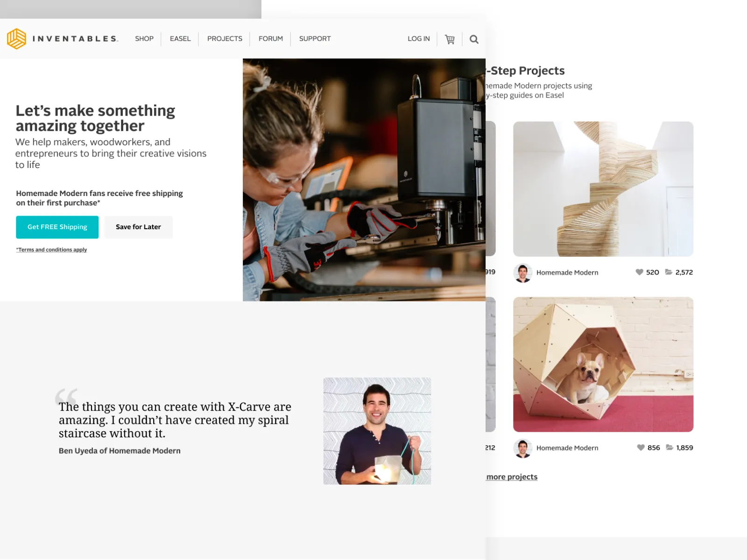Open the folder icon with 2,572 count
Screen dimensions: 747x560
pos(668,272)
